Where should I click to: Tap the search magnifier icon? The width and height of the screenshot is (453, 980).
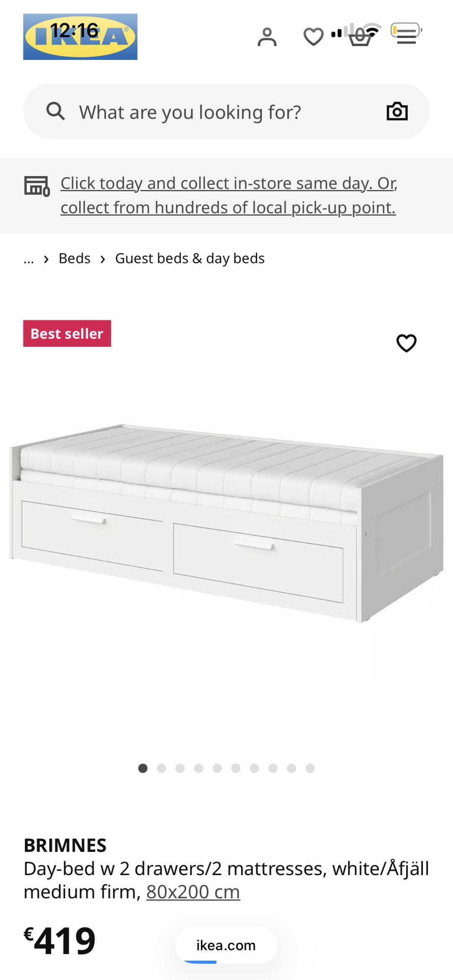[x=55, y=112]
